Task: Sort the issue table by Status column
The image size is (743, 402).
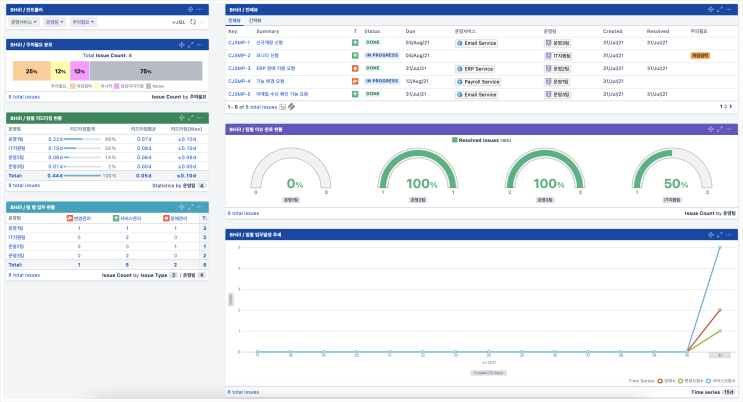Action: coord(372,31)
